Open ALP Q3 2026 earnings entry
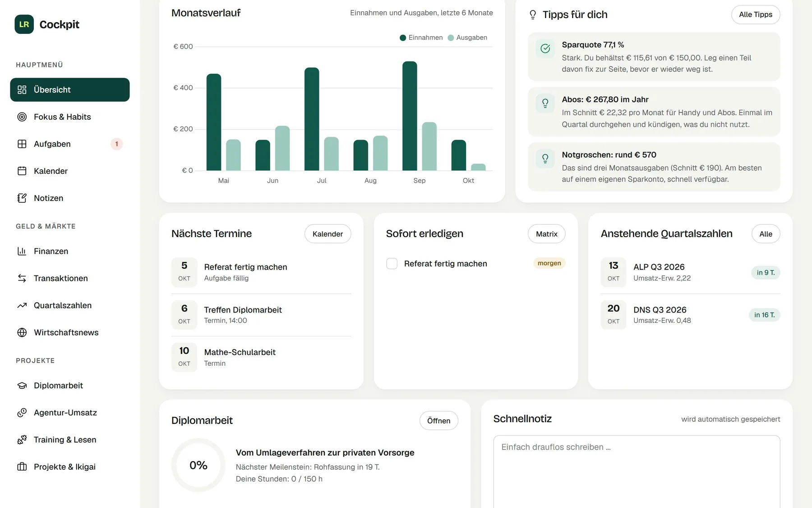This screenshot has height=508, width=812. pos(690,272)
